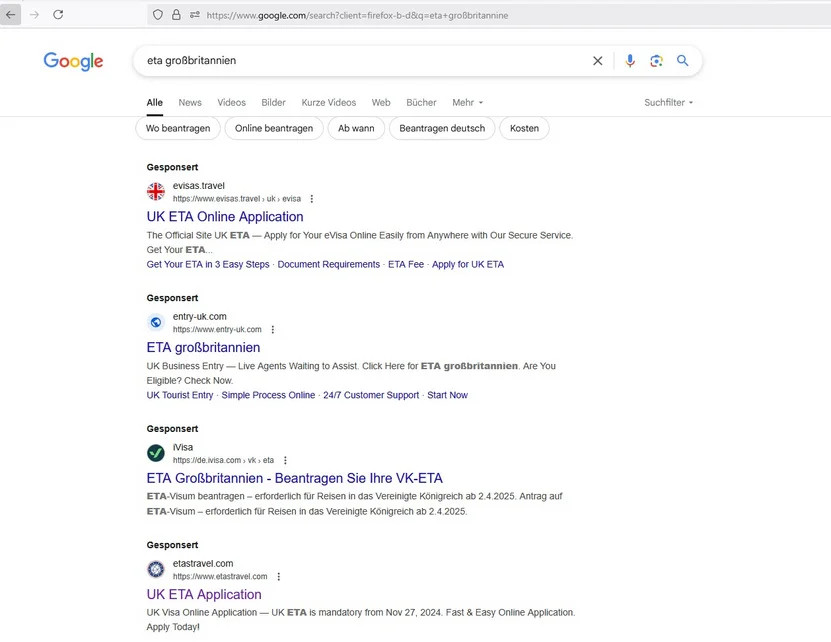
Task: Click the https://de.ivisa.com › vk › eta URL
Action: (x=224, y=460)
